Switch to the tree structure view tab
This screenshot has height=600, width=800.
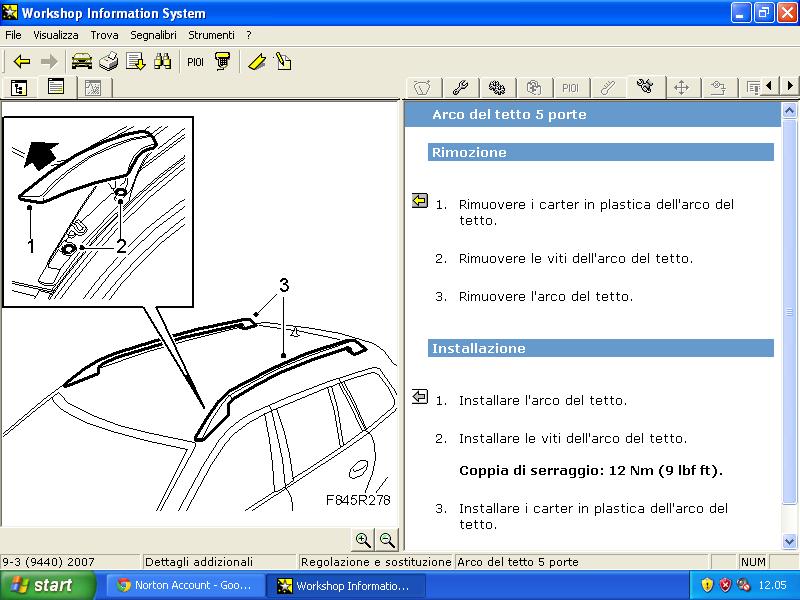[19, 88]
